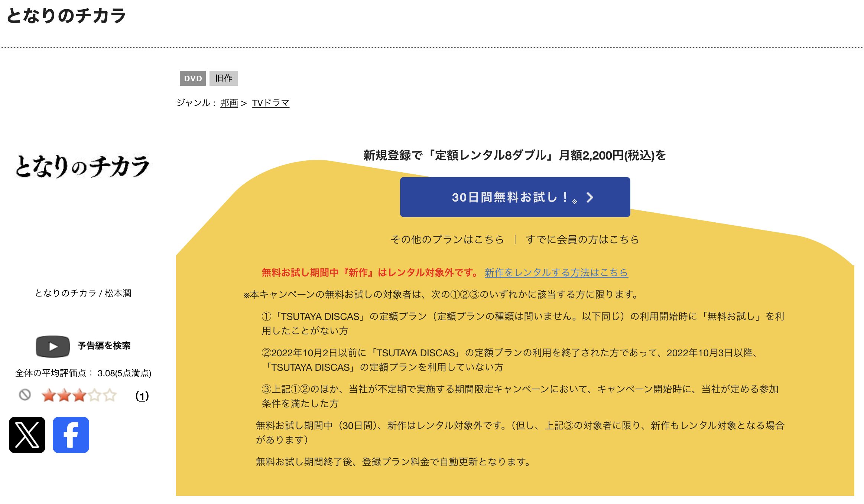Open the review count (1) link
The image size is (864, 504).
tap(142, 396)
